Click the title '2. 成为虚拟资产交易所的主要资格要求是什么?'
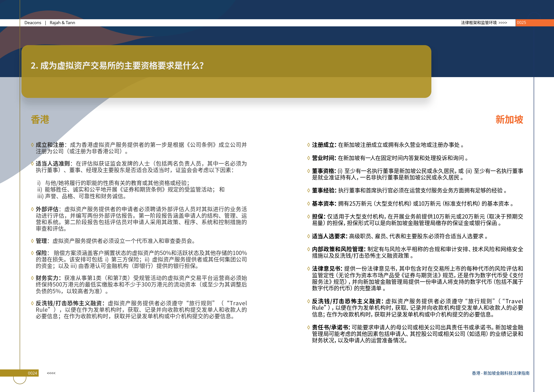Image resolution: width=554 pixels, height=392 pixels. tap(117, 66)
